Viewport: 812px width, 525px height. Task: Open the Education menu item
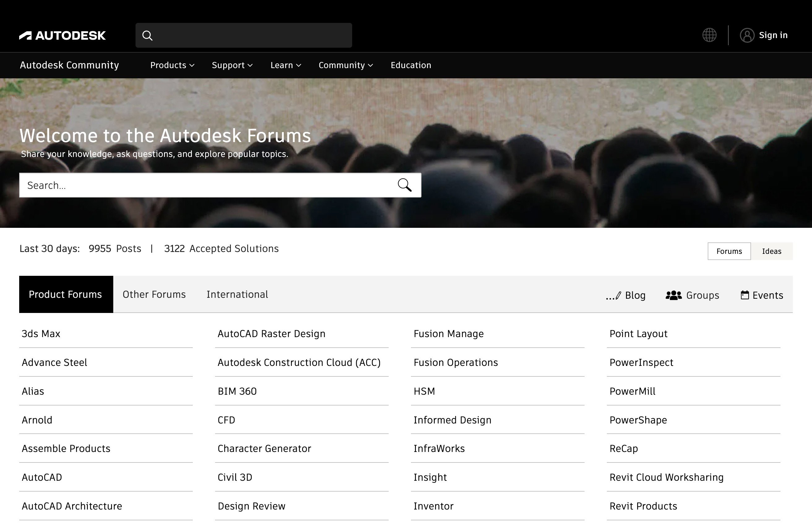pos(411,65)
